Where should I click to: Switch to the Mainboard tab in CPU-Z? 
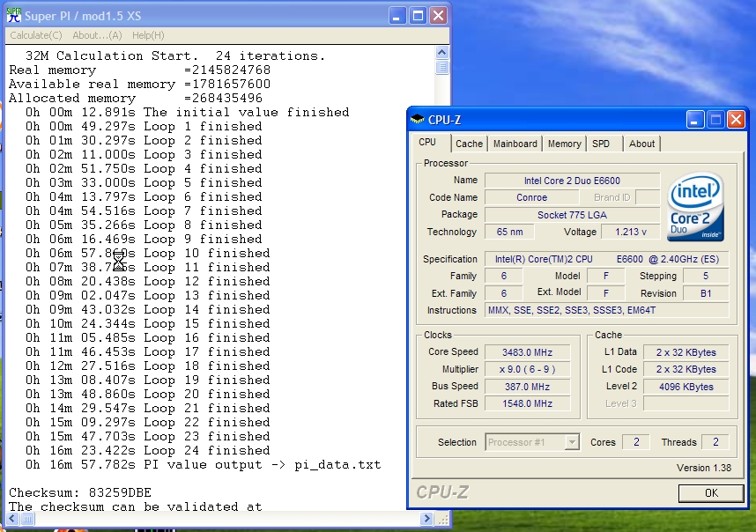(515, 144)
